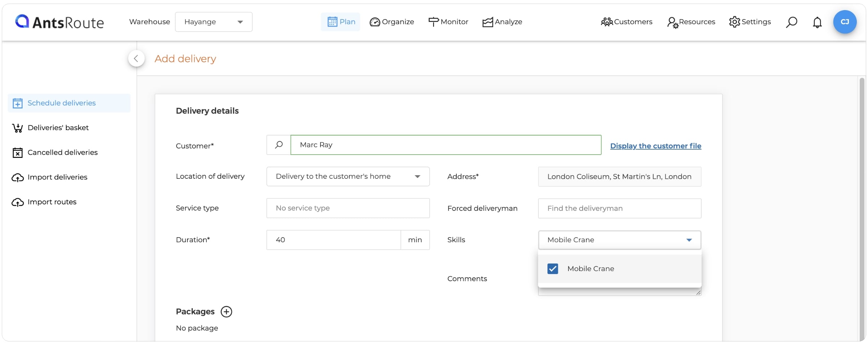Click the Duration field showing 40
Viewport: 868px width, 345px height.
pyautogui.click(x=334, y=240)
